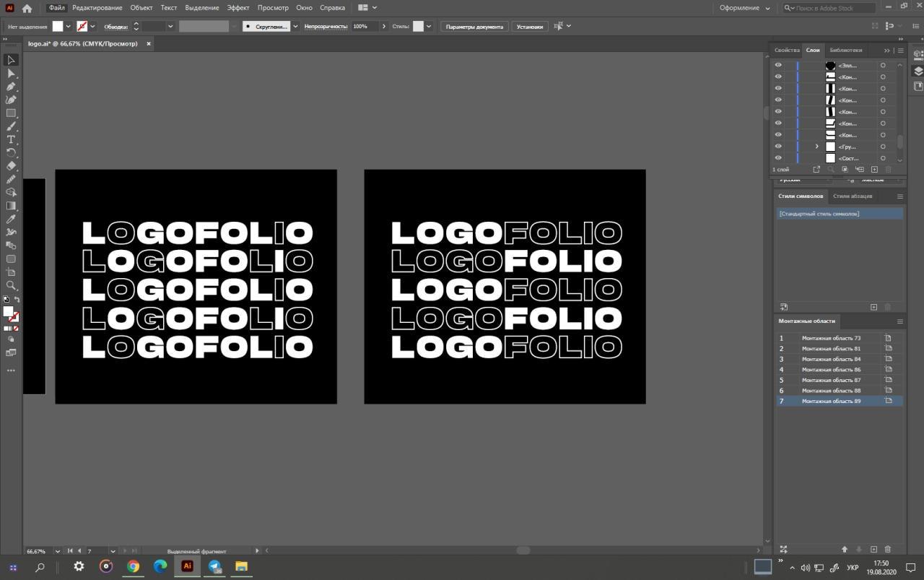Open the Layers panel dock icon
The height and width of the screenshot is (580, 924).
[x=918, y=71]
